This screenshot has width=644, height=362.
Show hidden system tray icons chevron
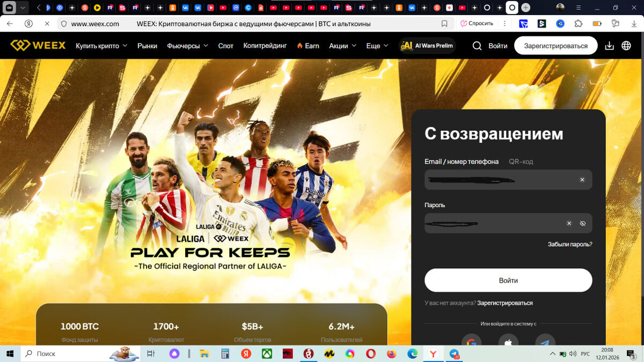pyautogui.click(x=553, y=354)
